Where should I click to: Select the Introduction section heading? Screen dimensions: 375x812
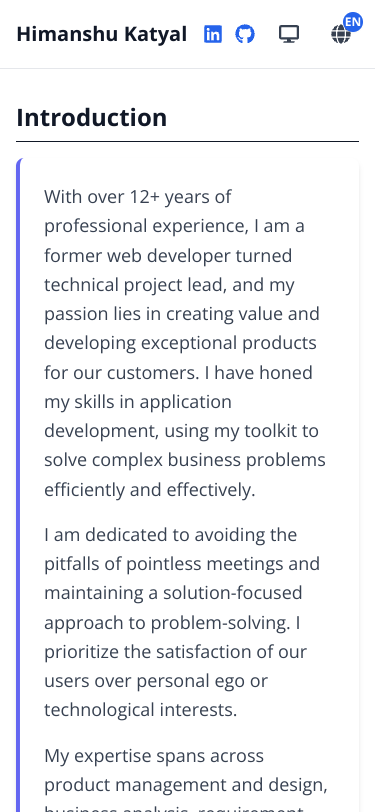click(x=92, y=118)
